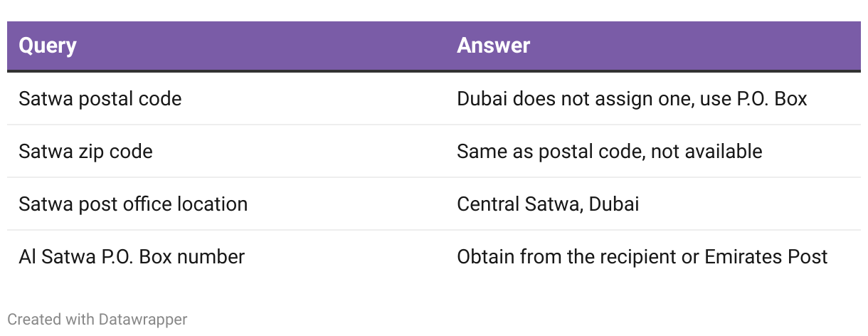Click the 'Al Satwa P.O. Box number' cell
Image resolution: width=868 pixels, height=336 pixels.
click(x=132, y=256)
